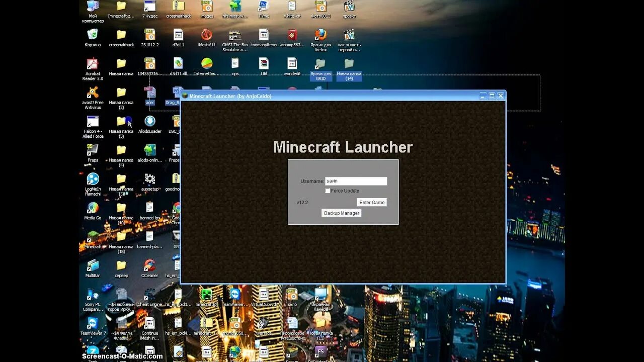Screen dimensions: 644x362
Task: Select the Мой компьютер desktop icon
Action: coord(93,7)
